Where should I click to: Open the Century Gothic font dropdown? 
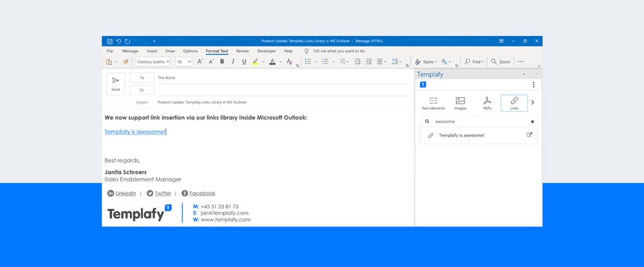click(153, 62)
